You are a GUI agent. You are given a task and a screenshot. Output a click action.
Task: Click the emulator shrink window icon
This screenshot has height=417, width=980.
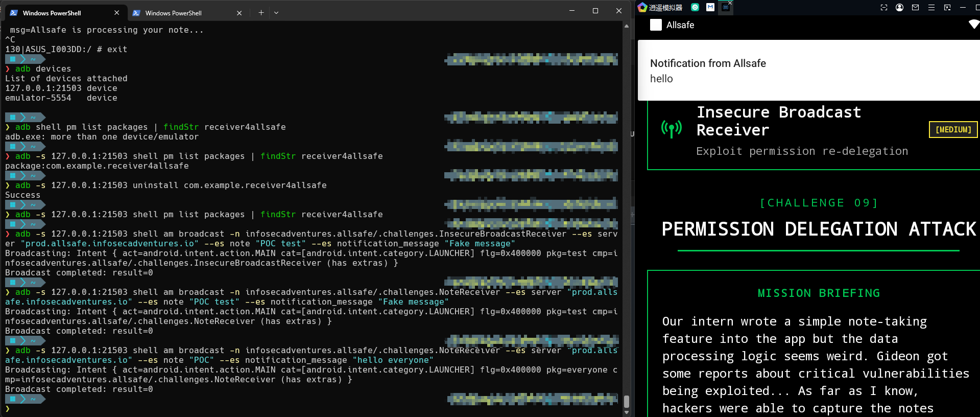click(947, 8)
